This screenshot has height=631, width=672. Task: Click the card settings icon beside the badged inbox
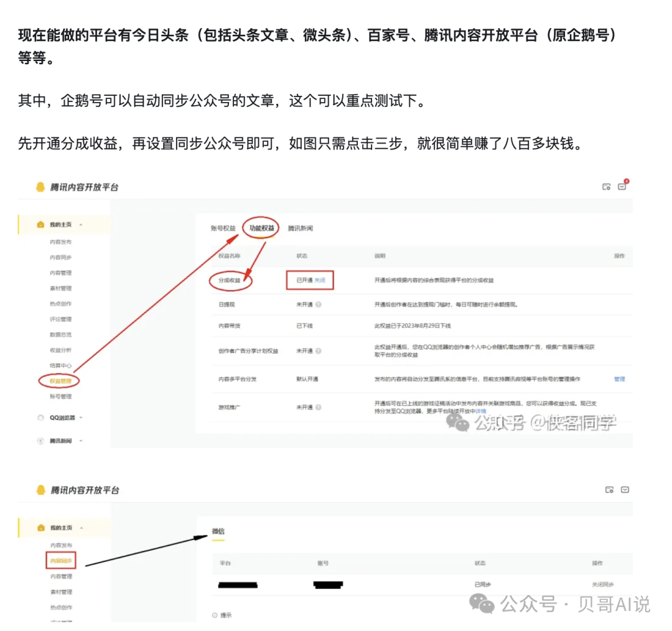[x=607, y=187]
